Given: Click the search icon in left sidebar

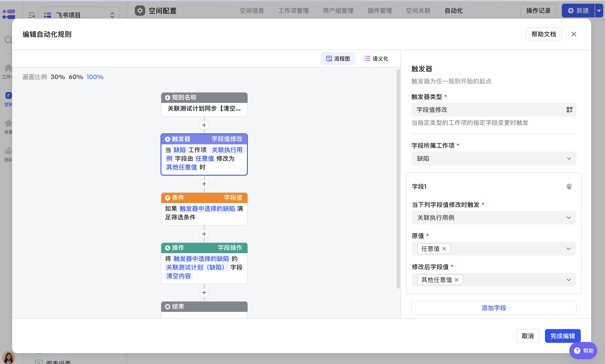Looking at the screenshot, I should [8, 40].
